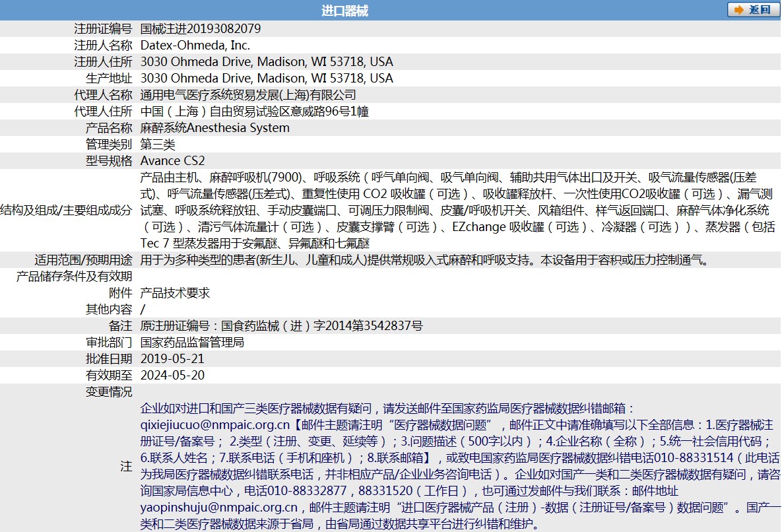Click the 生产地址 label
Screen dimensions: 784x532
tap(109, 78)
